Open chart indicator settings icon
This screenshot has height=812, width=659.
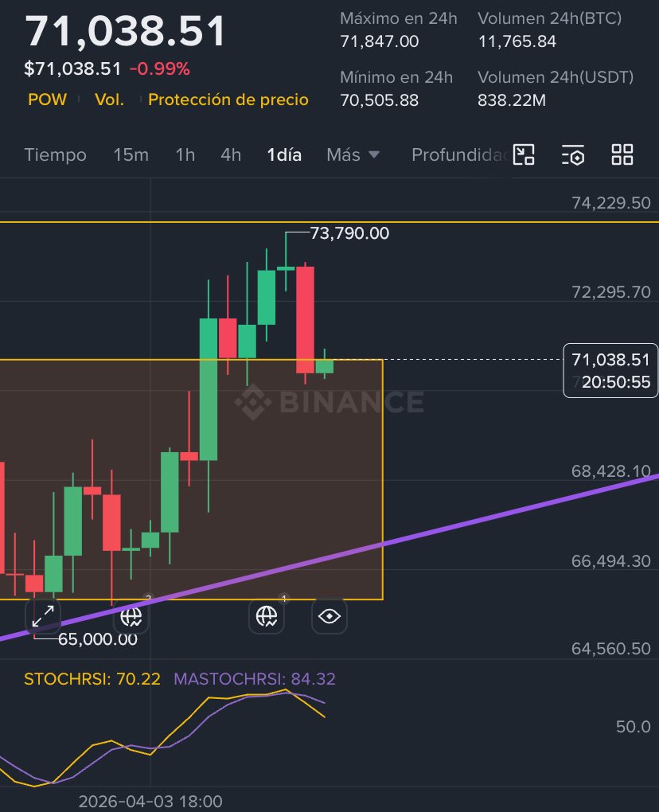point(573,154)
